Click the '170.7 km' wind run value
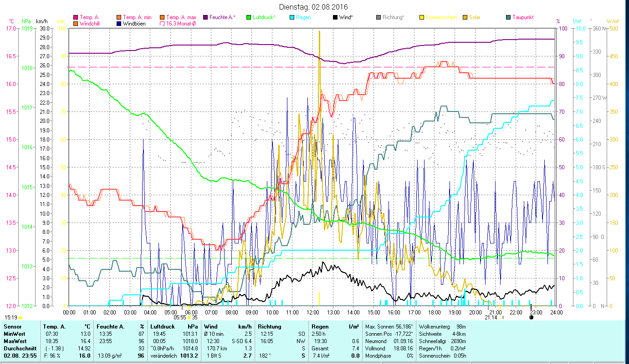The width and height of the screenshot is (629, 364). click(217, 349)
